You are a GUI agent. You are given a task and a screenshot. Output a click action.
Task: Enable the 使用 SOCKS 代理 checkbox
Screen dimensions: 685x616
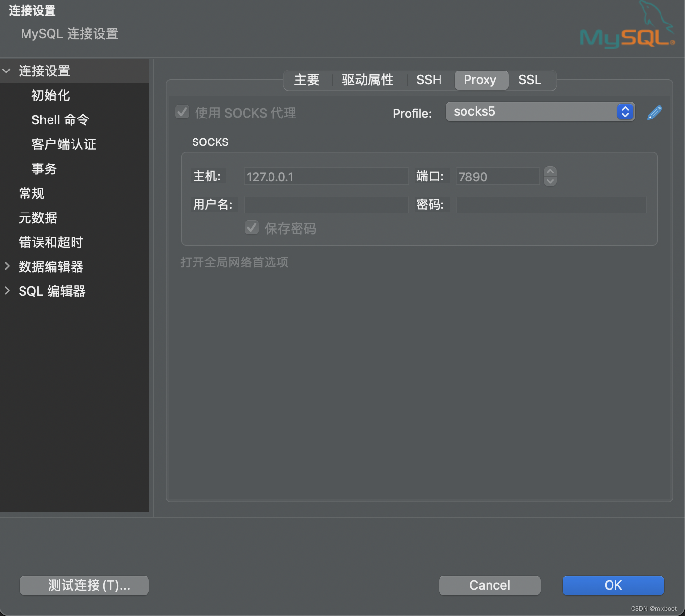(182, 112)
